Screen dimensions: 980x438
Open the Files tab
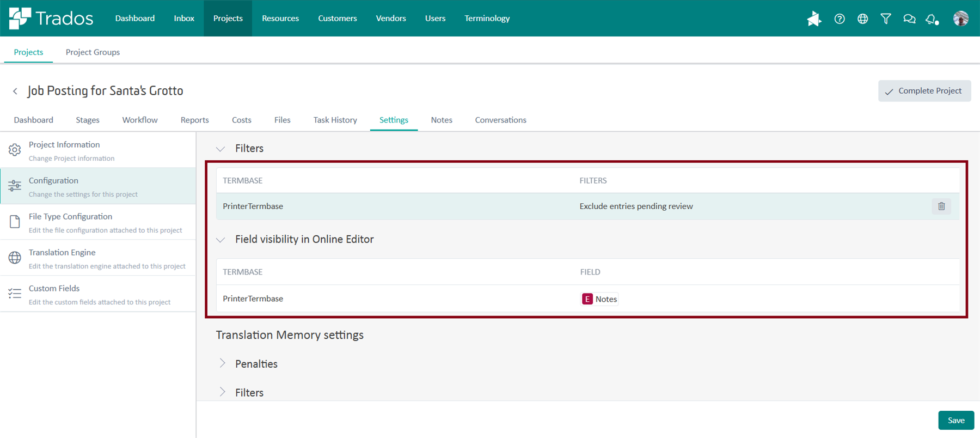point(283,120)
